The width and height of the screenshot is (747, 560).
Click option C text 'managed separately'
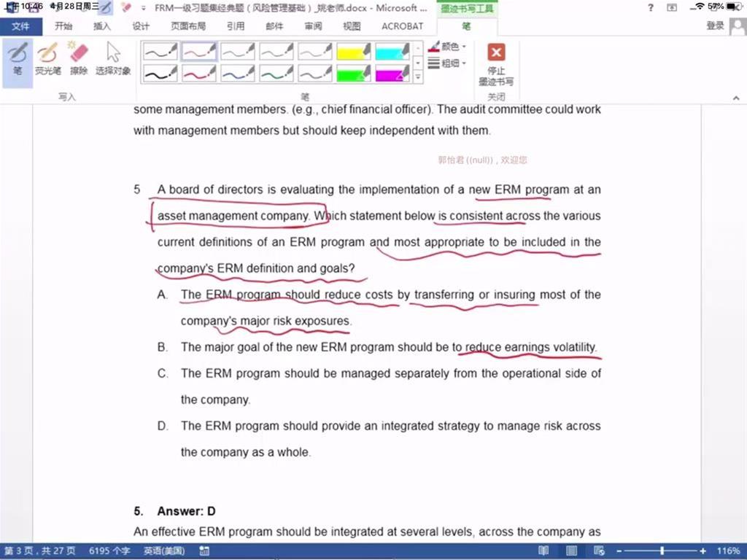[395, 373]
